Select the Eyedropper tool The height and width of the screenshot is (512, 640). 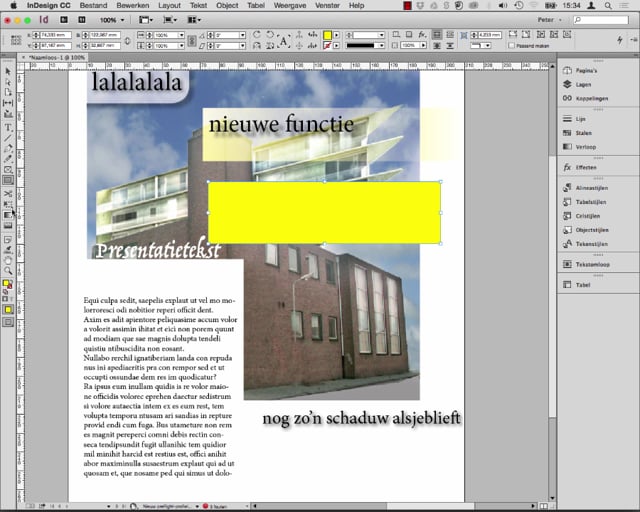[8, 250]
